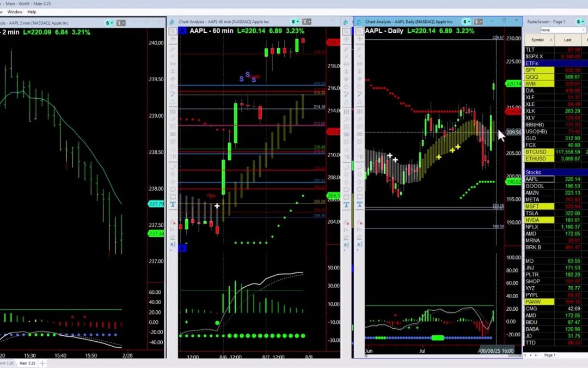
Task: Select the Page 1 tab in RadarScreen
Action: 550,355
